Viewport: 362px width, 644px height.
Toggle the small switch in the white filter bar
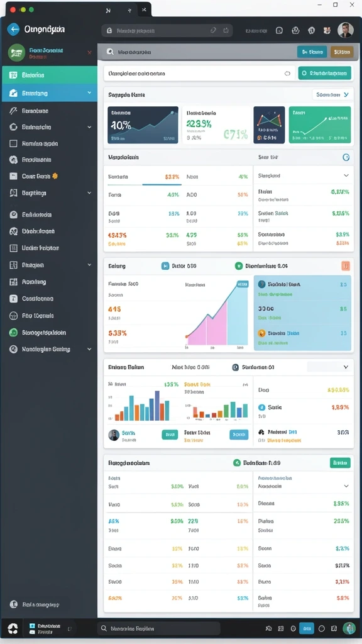tap(287, 74)
